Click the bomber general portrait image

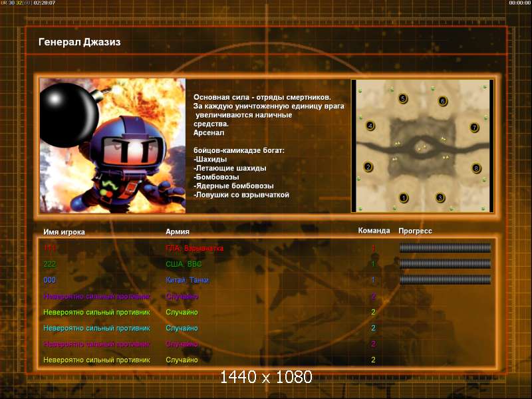pyautogui.click(x=112, y=146)
